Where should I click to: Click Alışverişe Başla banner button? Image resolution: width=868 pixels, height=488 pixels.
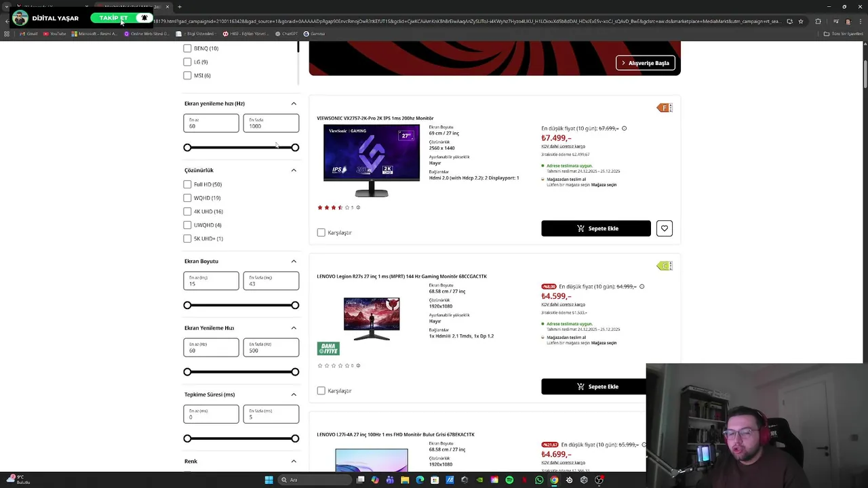tap(646, 63)
